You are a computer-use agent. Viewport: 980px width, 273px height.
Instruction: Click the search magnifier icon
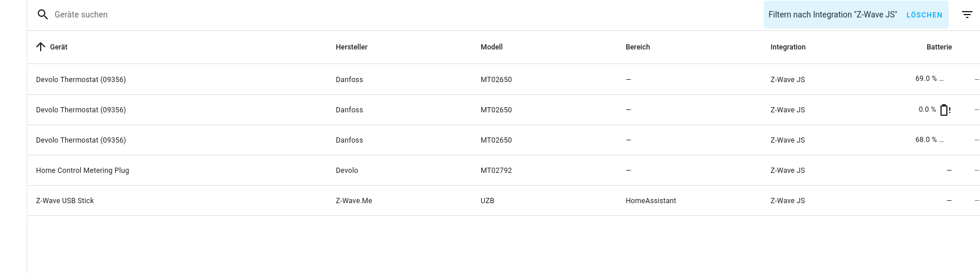[42, 15]
